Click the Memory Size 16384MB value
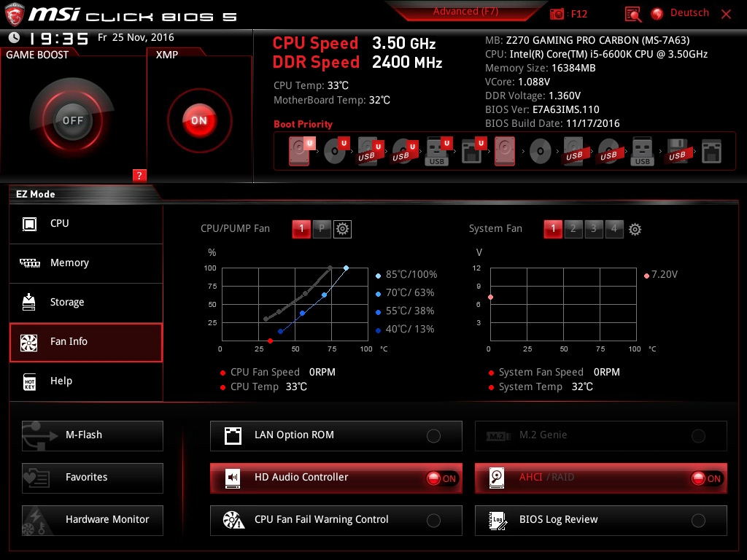Screen dimensions: 747x560 [x=573, y=68]
